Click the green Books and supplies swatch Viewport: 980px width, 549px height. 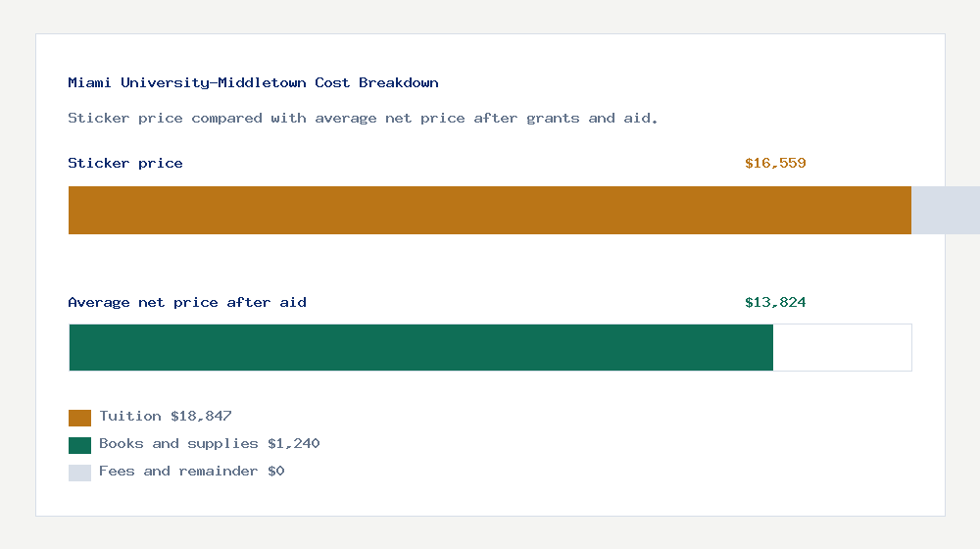tap(79, 445)
